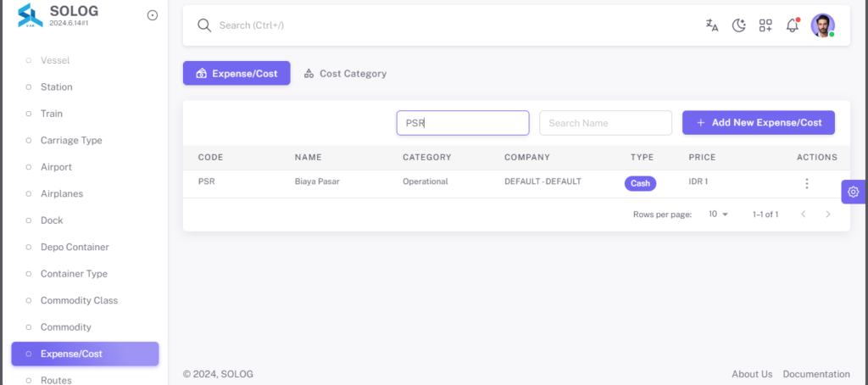
Task: Click Add New Expense/Cost button
Action: pos(759,122)
